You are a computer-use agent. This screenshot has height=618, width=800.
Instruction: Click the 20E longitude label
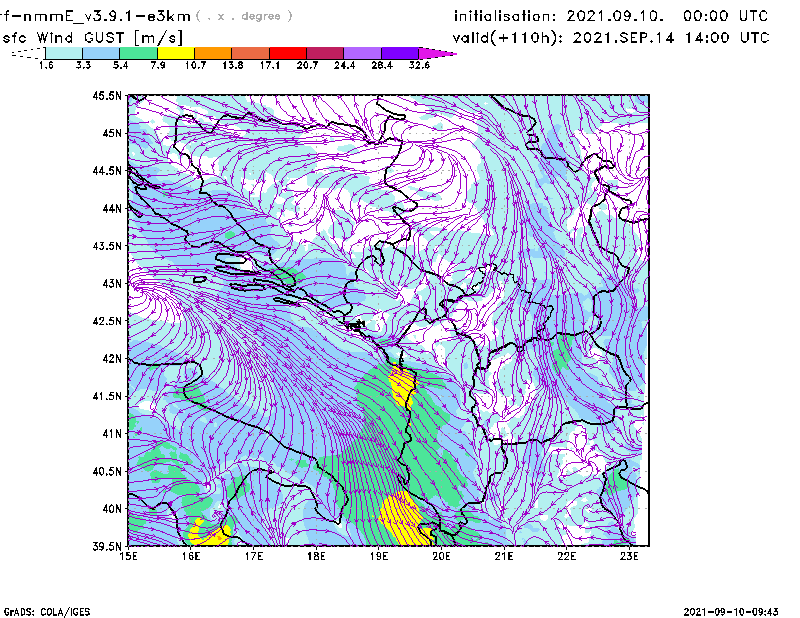[x=441, y=556]
